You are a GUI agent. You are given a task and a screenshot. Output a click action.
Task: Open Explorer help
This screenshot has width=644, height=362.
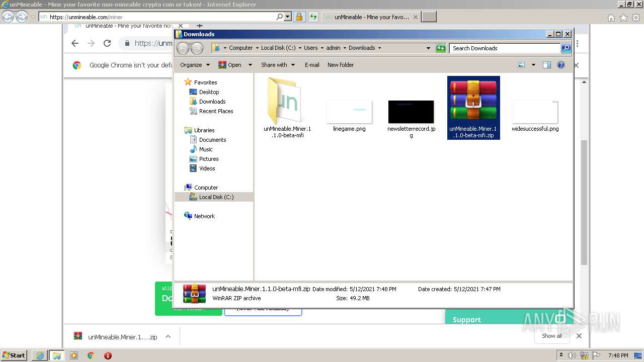pos(561,65)
